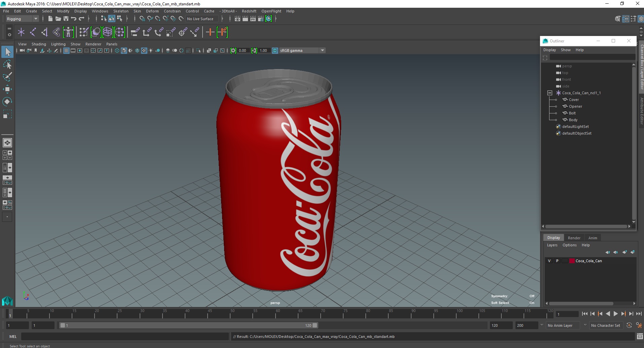Click the HumanIK character shelf icon
This screenshot has width=644, height=348.
pyautogui.click(x=68, y=32)
